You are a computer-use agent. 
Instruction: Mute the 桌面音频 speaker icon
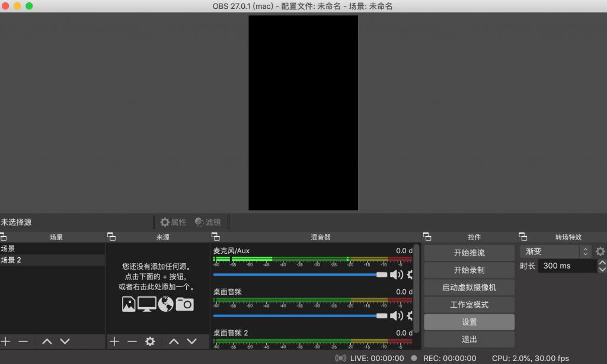(x=397, y=315)
